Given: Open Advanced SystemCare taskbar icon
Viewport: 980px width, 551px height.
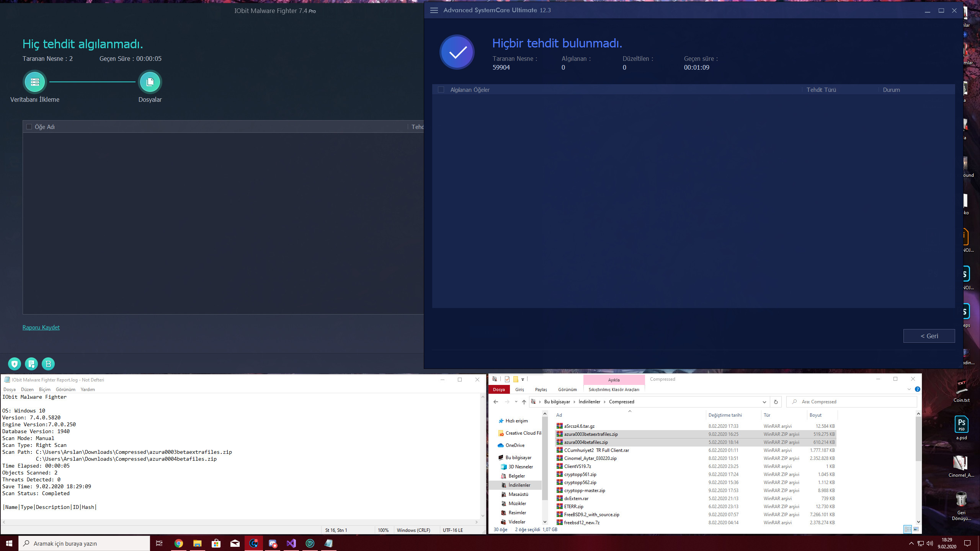Looking at the screenshot, I should click(254, 543).
